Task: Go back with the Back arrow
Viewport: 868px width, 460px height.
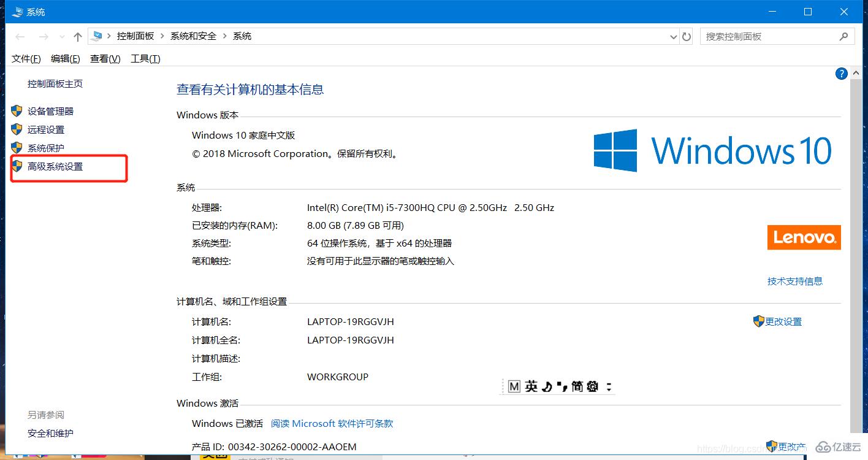Action: 20,37
